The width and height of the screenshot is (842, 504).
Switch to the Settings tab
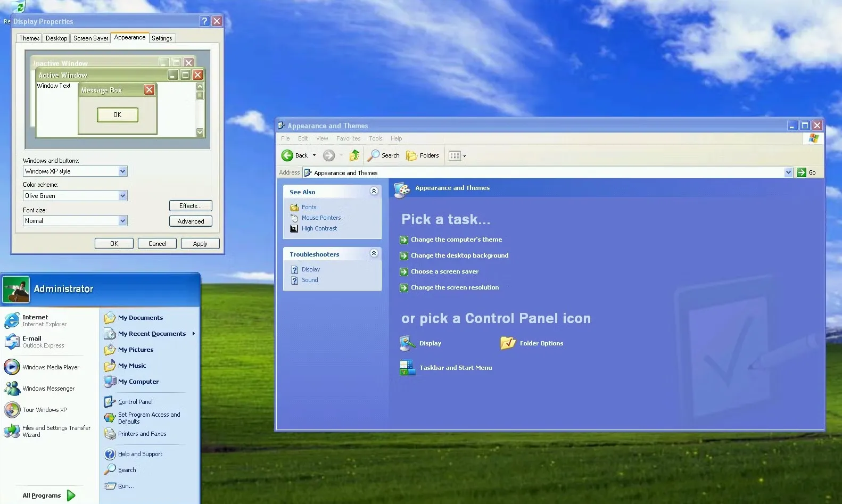(x=162, y=38)
